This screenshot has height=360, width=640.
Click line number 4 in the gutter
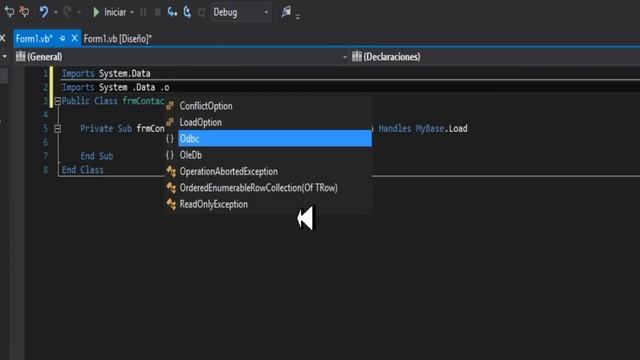[x=45, y=115]
